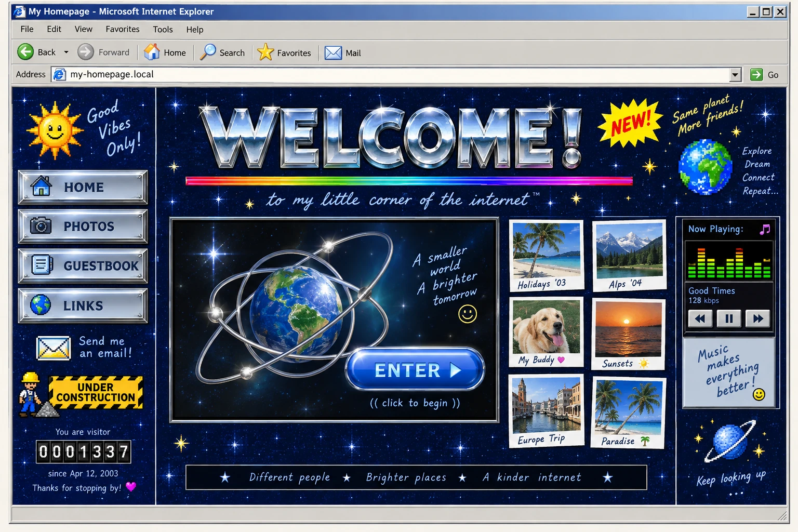
Task: Open the Tools menu
Action: coord(163,30)
